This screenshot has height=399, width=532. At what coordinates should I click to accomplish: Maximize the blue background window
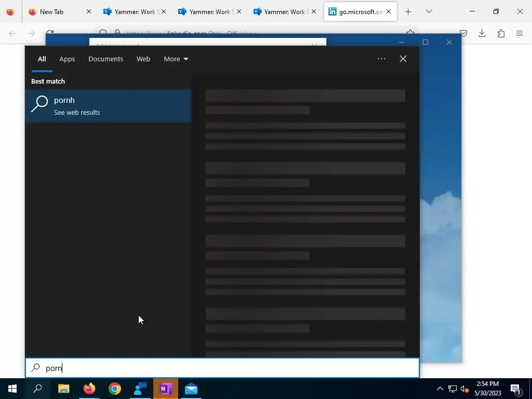click(x=425, y=42)
